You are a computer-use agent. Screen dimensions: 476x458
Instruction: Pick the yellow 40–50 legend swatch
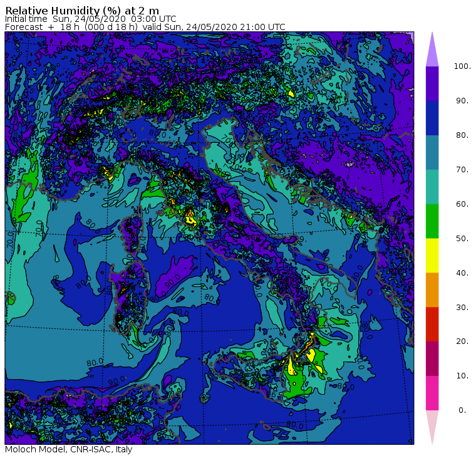tap(432, 256)
